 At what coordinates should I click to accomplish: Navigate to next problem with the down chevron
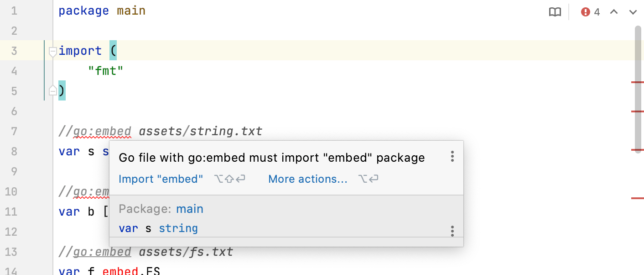(632, 12)
